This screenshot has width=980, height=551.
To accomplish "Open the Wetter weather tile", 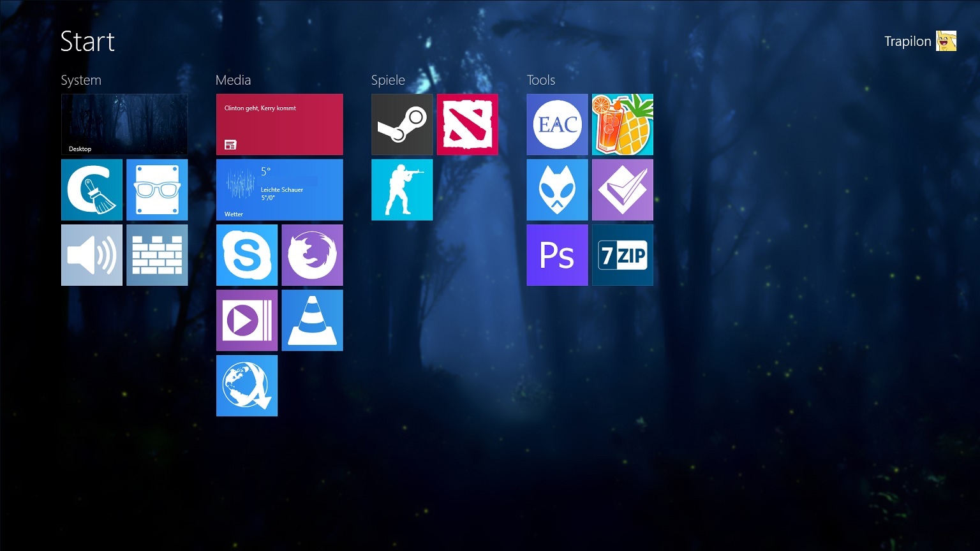I will tap(279, 190).
